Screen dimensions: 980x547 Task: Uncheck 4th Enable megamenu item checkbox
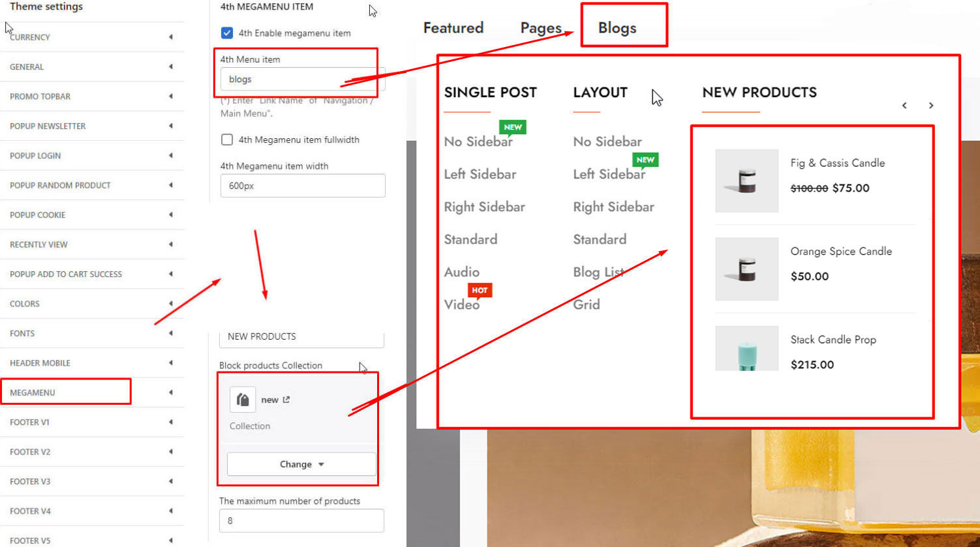click(227, 33)
